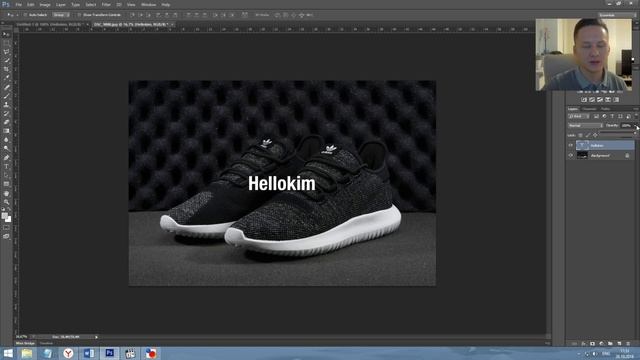Open the File menu
Screen dimensions: 640x360
tap(18, 4)
